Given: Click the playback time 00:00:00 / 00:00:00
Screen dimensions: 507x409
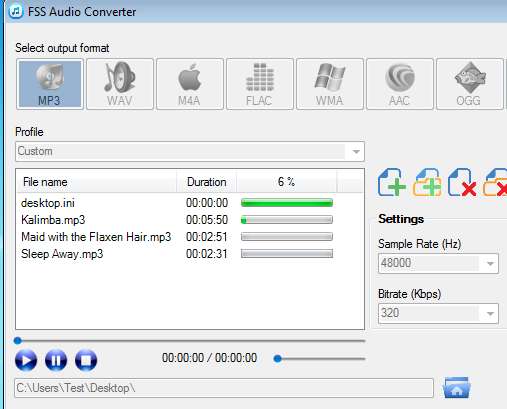Looking at the screenshot, I should pyautogui.click(x=209, y=358).
